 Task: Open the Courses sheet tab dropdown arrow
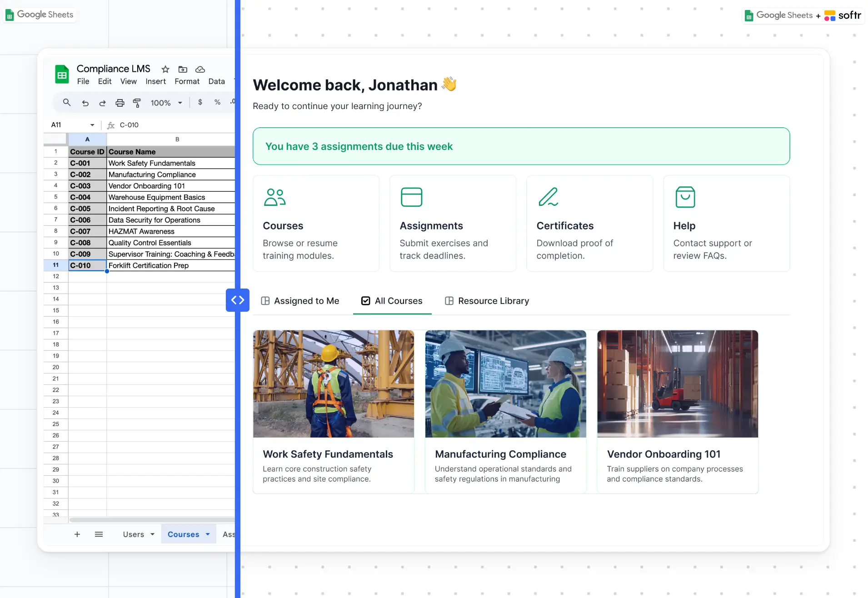pos(208,534)
